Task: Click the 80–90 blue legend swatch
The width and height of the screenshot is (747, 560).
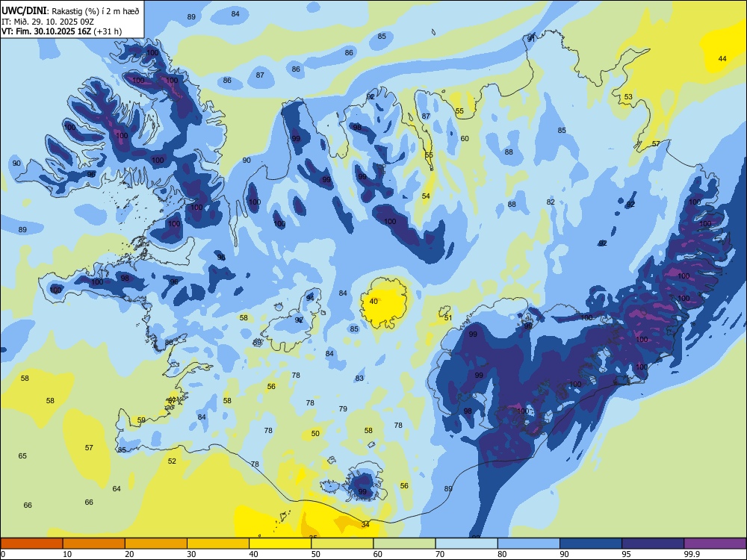Action: click(529, 544)
